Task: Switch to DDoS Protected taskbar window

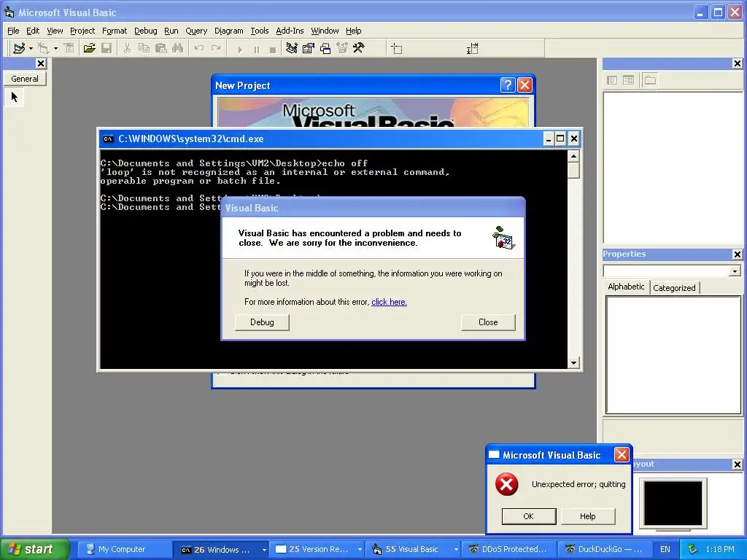Action: coord(508,550)
